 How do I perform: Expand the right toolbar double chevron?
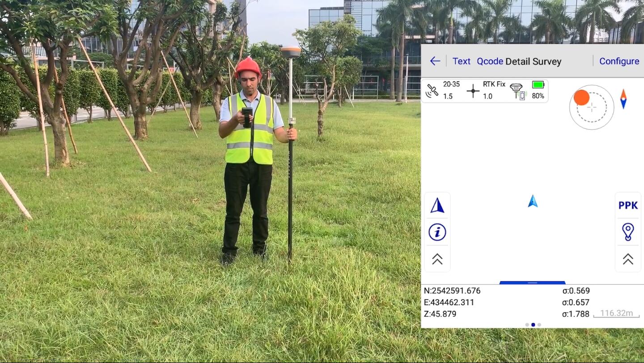[628, 259]
